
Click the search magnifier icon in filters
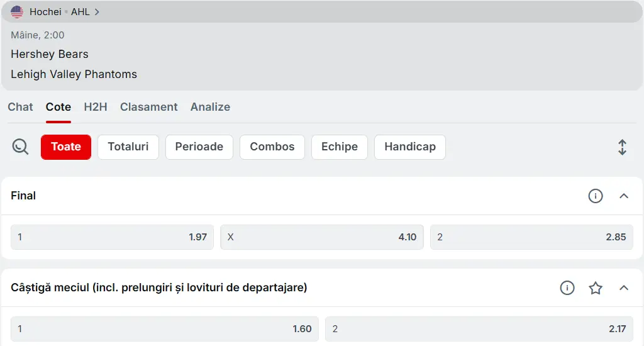20,147
